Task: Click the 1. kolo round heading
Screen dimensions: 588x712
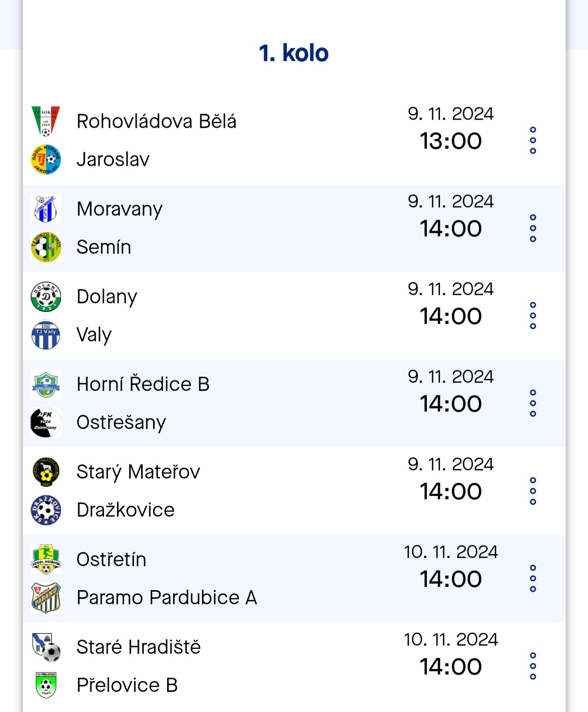Action: [x=294, y=53]
